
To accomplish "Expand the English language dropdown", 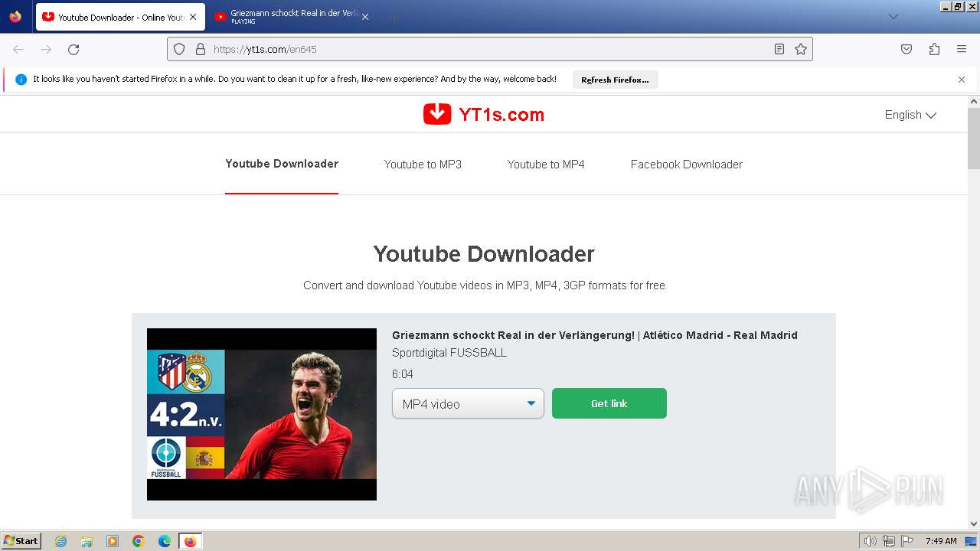I will click(910, 115).
